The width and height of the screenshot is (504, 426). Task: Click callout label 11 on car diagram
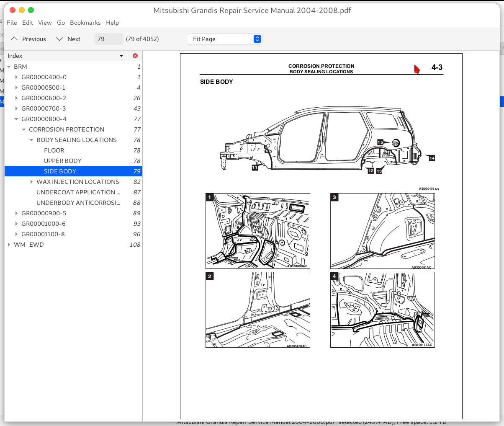pos(255,167)
